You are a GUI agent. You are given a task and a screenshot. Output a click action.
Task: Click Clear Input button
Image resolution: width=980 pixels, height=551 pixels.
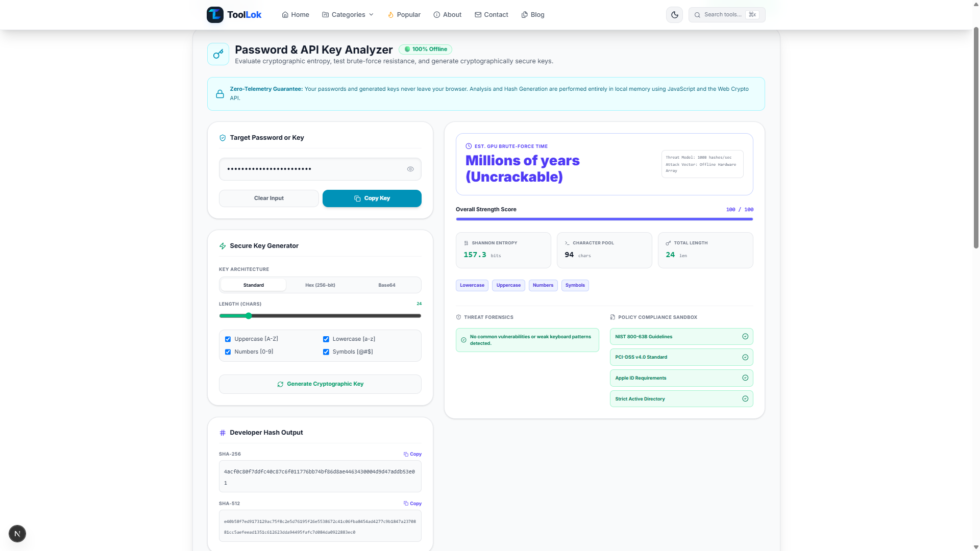pyautogui.click(x=269, y=198)
